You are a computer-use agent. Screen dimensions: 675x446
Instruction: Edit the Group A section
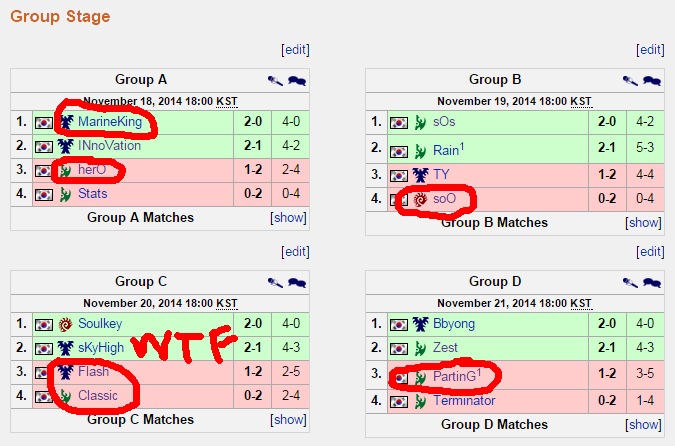(x=295, y=49)
